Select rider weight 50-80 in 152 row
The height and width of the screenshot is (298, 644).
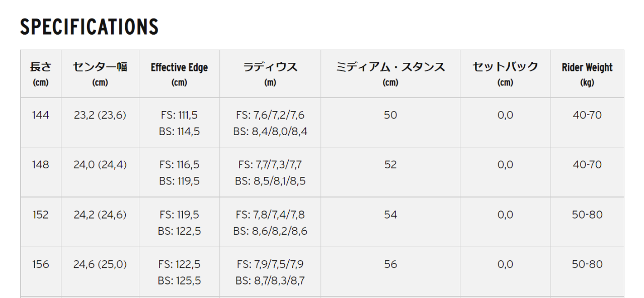coord(587,215)
